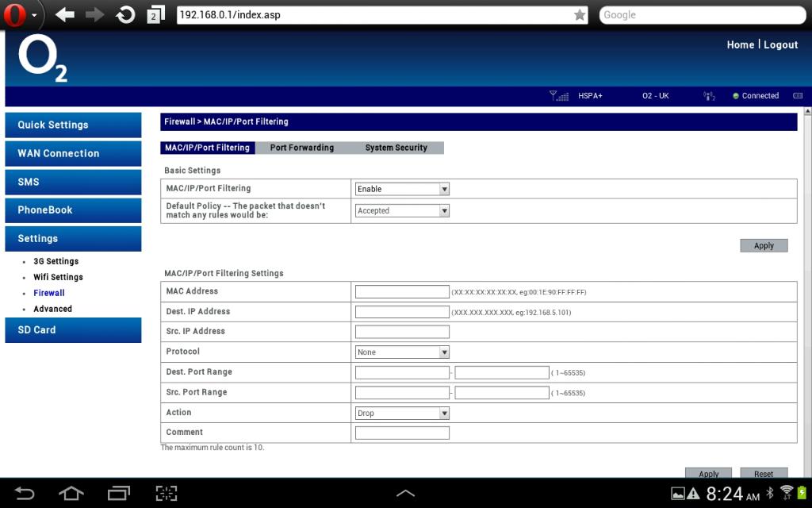Image resolution: width=812 pixels, height=508 pixels.
Task: Open the Default Policy Accepted dropdown
Action: point(402,211)
